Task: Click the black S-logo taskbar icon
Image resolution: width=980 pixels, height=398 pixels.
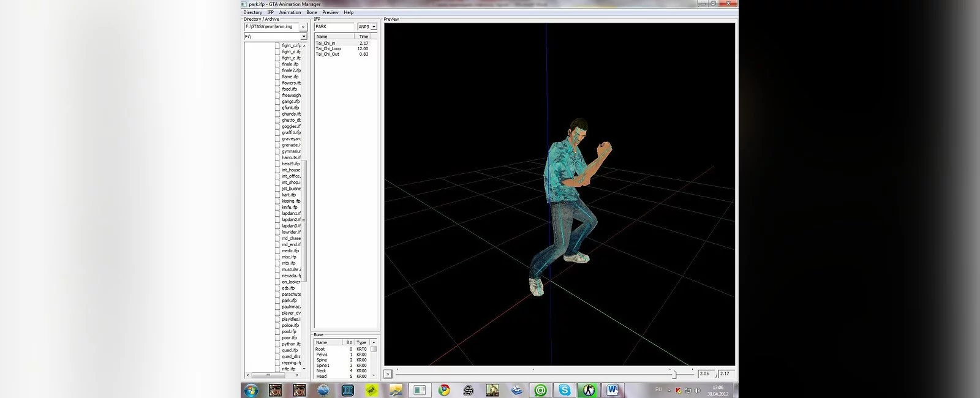Action: pos(469,390)
